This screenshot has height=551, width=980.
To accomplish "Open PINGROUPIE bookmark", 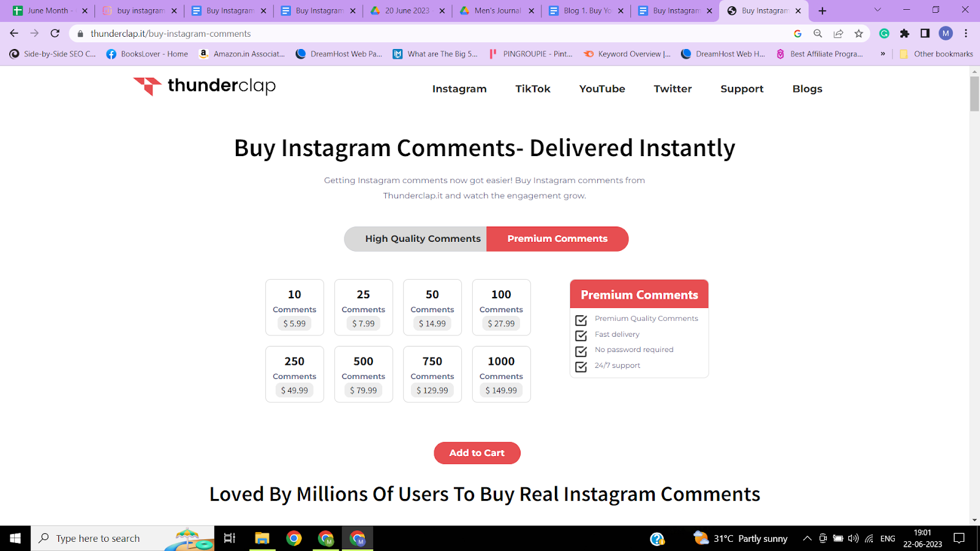I will click(530, 54).
